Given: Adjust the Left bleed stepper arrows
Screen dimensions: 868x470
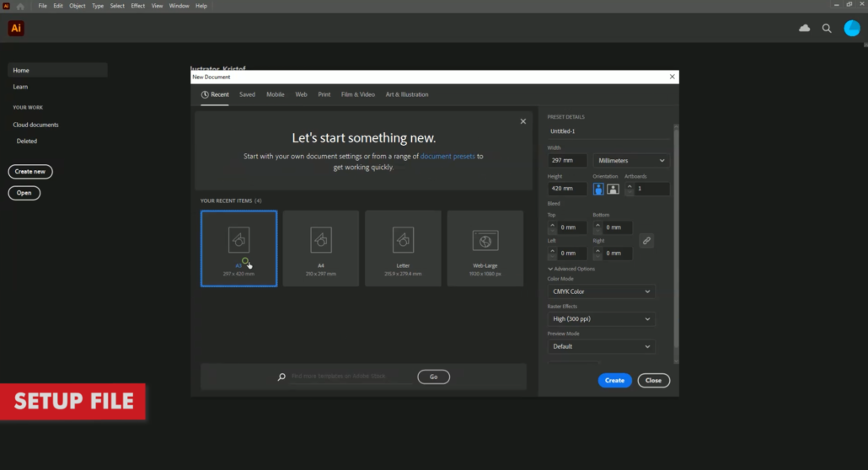Looking at the screenshot, I should (x=552, y=253).
